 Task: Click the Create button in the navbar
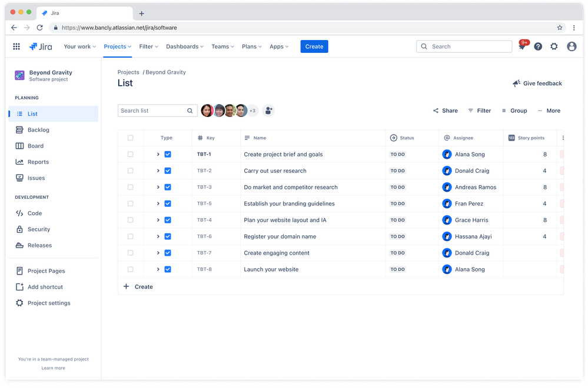coord(314,46)
